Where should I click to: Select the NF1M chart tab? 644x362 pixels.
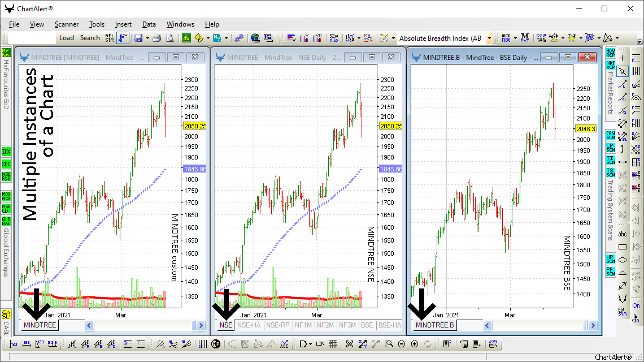(x=303, y=325)
